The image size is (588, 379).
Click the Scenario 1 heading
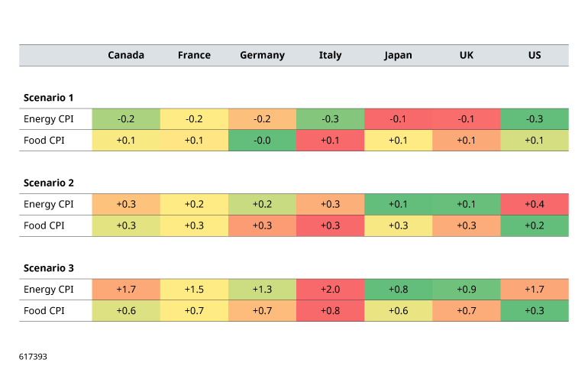pyautogui.click(x=48, y=98)
